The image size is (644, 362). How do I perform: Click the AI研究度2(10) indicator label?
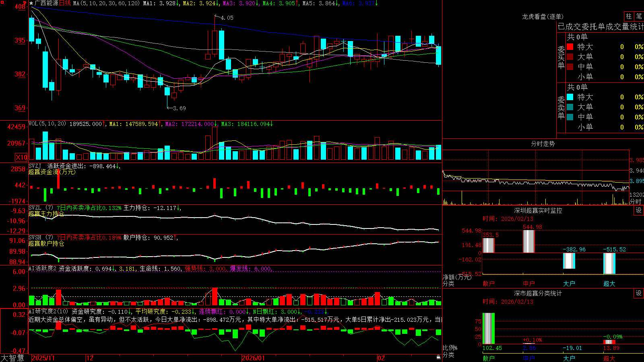point(48,311)
